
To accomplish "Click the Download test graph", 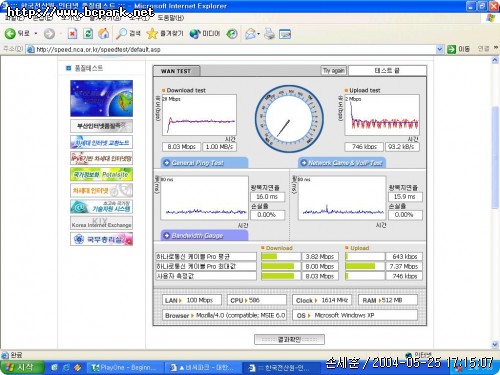I will pyautogui.click(x=199, y=115).
